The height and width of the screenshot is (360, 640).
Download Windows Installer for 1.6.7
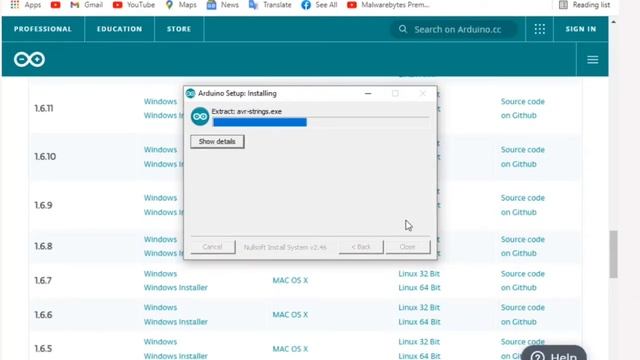tap(176, 287)
